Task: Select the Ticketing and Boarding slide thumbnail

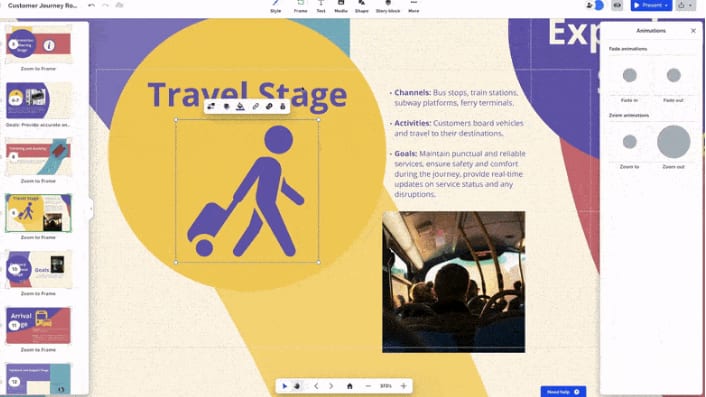Action: [x=38, y=157]
